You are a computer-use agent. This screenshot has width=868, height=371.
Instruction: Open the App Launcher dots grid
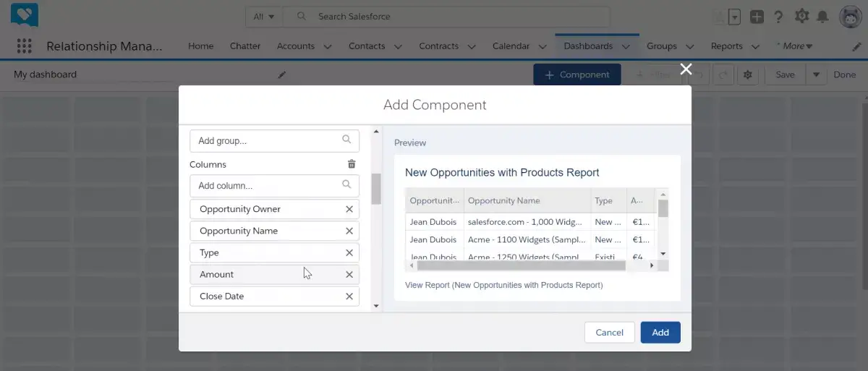[x=24, y=46]
